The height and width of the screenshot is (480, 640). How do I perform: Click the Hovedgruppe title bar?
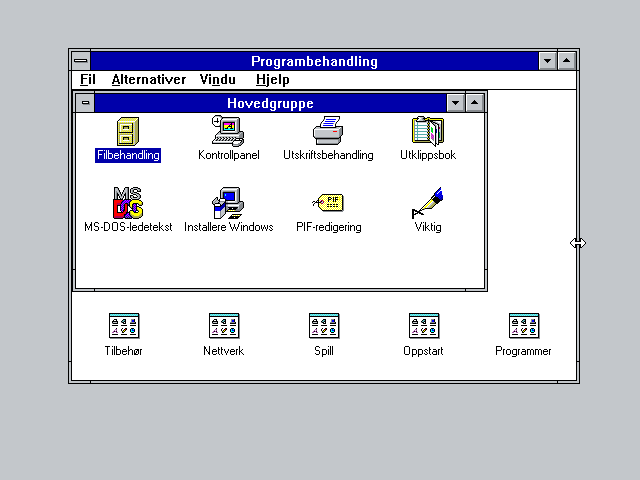point(270,103)
